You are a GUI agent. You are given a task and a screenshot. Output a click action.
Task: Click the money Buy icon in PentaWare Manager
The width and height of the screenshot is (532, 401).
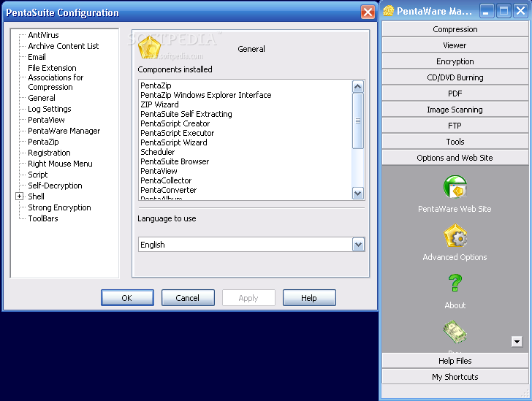[x=455, y=332]
